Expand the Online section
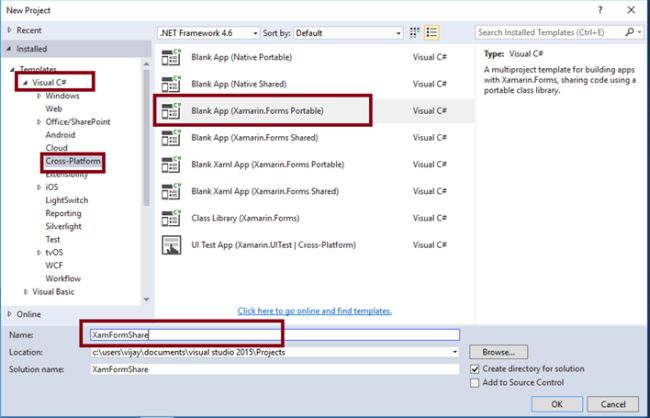650x418 pixels. [10, 314]
